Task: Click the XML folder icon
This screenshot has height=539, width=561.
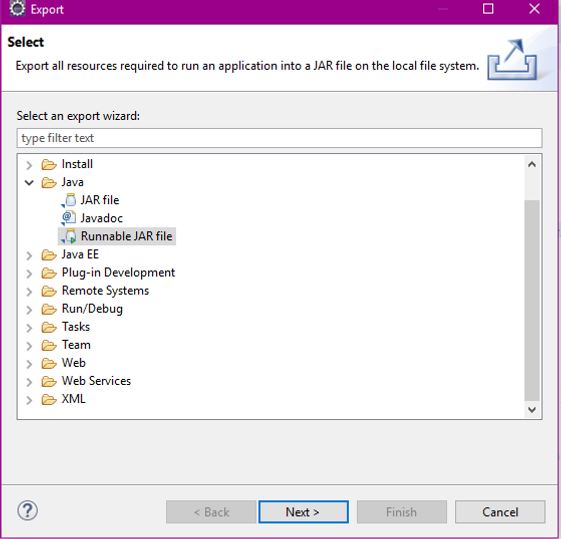Action: coord(49,399)
